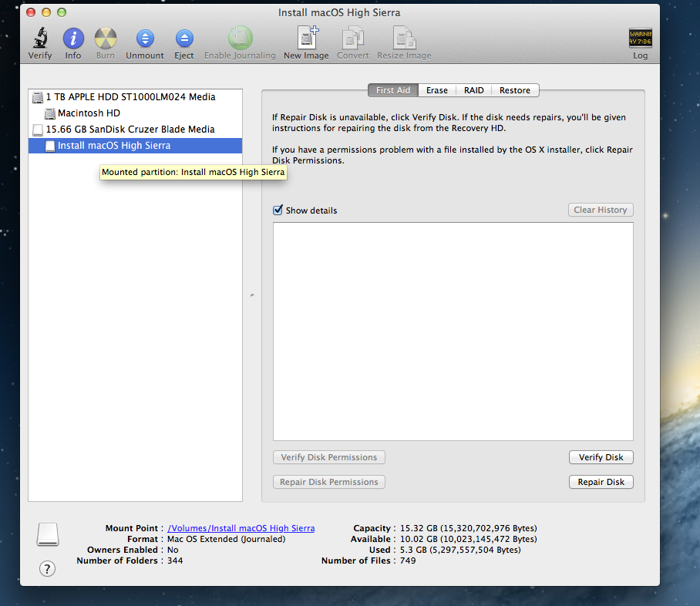Click the Verify microscope toolbar icon
The image size is (700, 606).
coord(40,38)
